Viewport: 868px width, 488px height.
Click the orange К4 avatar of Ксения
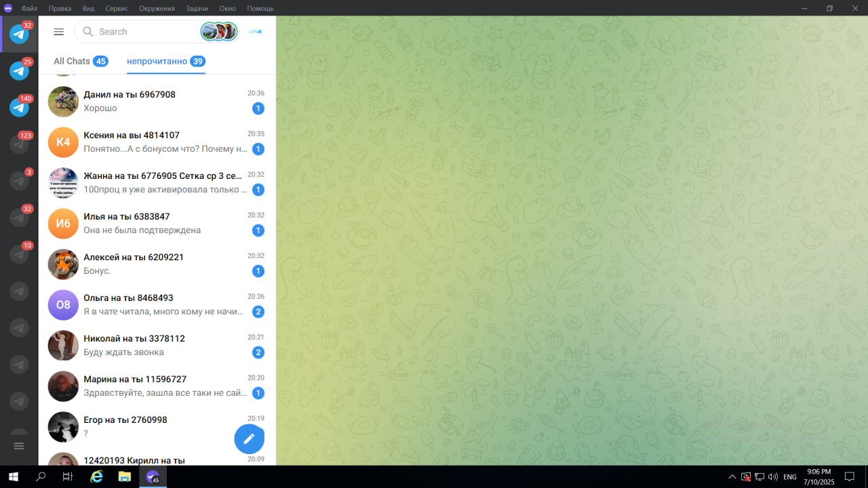tap(63, 142)
